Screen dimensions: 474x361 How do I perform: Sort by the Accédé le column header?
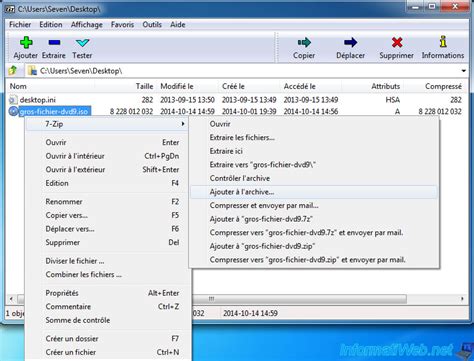point(310,86)
